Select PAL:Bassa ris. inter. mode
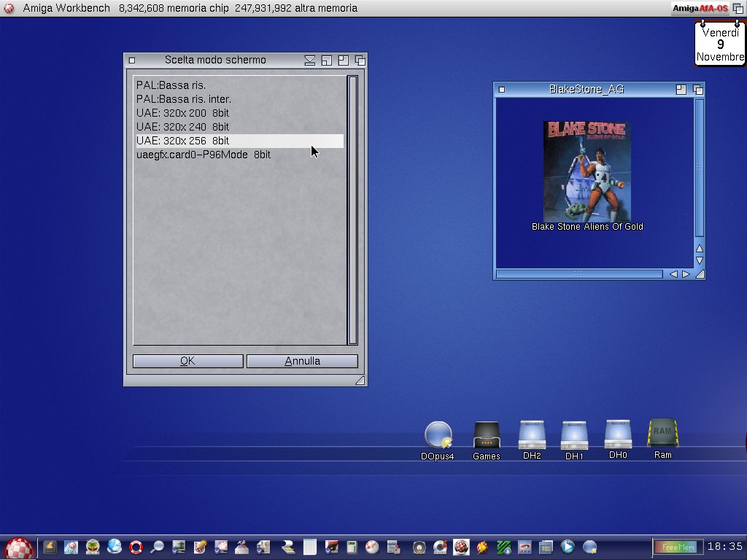The image size is (747, 560). tap(183, 99)
